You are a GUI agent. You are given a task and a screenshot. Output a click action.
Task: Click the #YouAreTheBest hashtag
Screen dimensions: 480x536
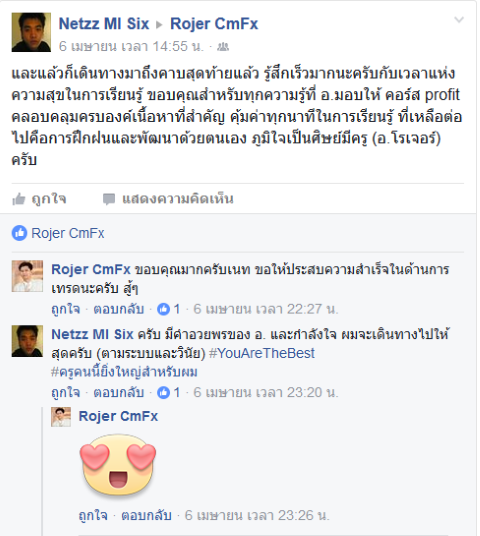[x=262, y=353]
